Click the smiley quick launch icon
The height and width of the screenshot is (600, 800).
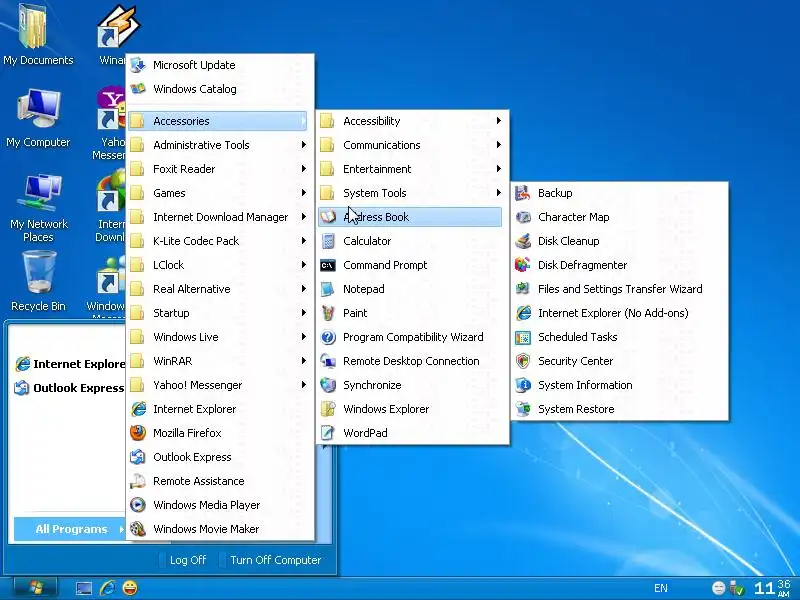130,588
